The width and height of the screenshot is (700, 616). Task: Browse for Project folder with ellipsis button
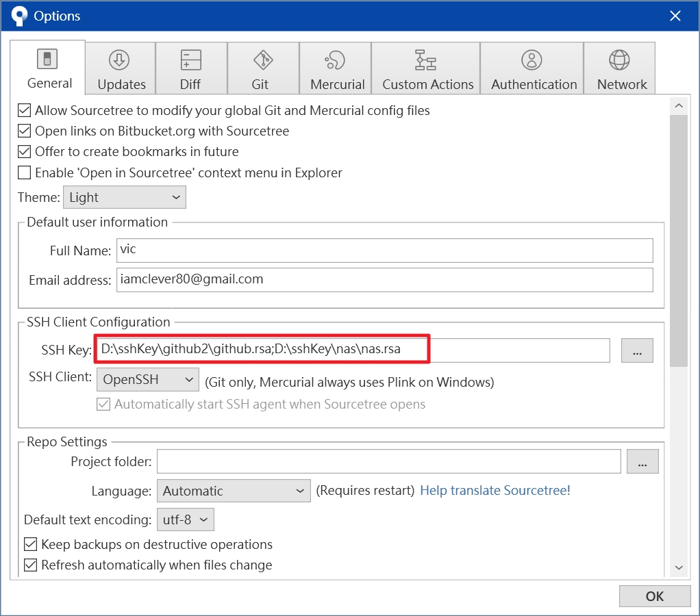[x=642, y=461]
